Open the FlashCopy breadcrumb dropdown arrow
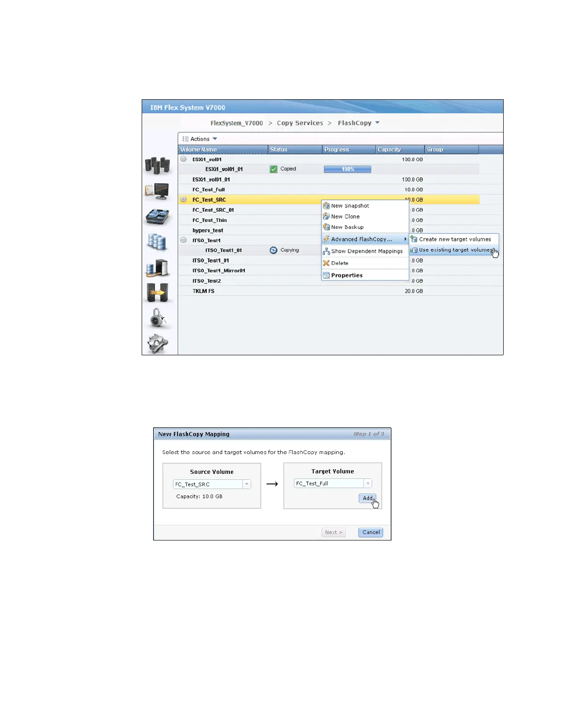Screen dimensions: 563x728 tap(378, 123)
